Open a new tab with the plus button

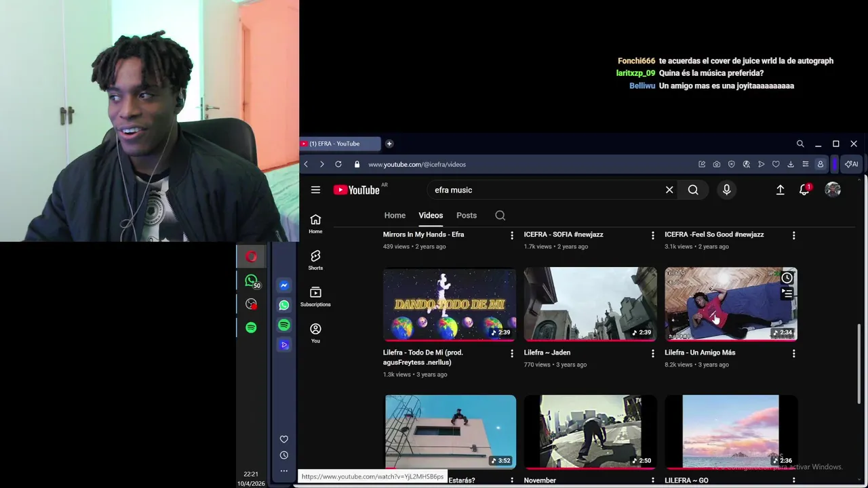(x=389, y=144)
